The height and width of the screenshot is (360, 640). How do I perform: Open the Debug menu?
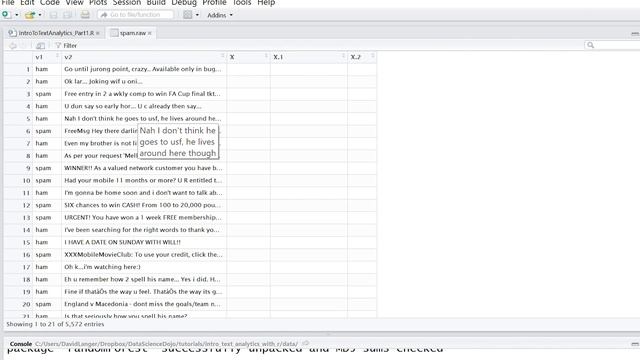[184, 3]
